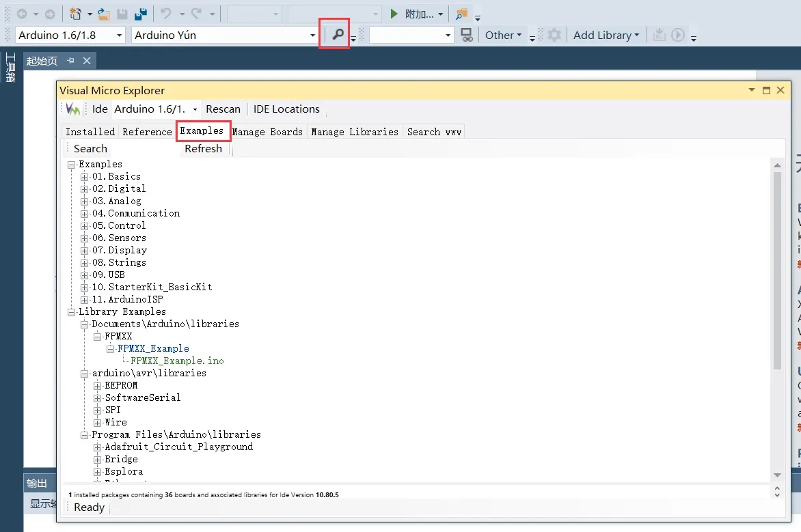801x532 pixels.
Task: Click the New Project icon
Action: (x=76, y=14)
